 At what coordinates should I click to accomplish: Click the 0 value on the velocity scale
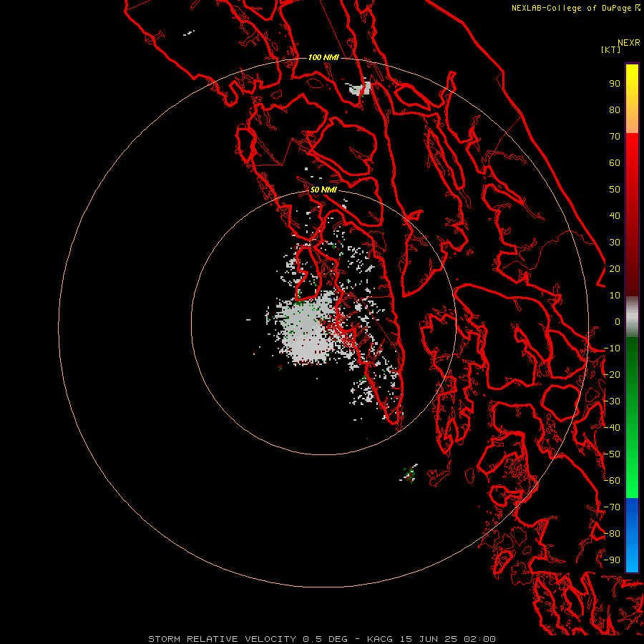tap(618, 322)
